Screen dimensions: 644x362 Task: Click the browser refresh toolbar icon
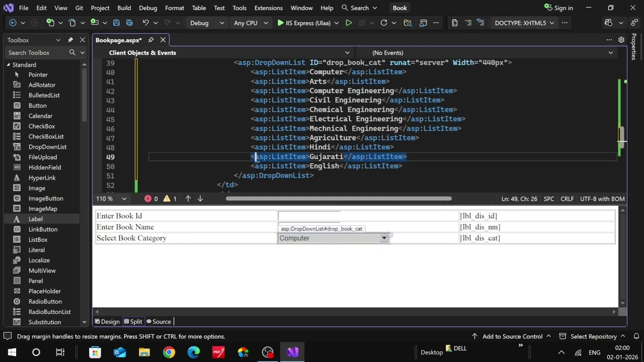point(384,23)
